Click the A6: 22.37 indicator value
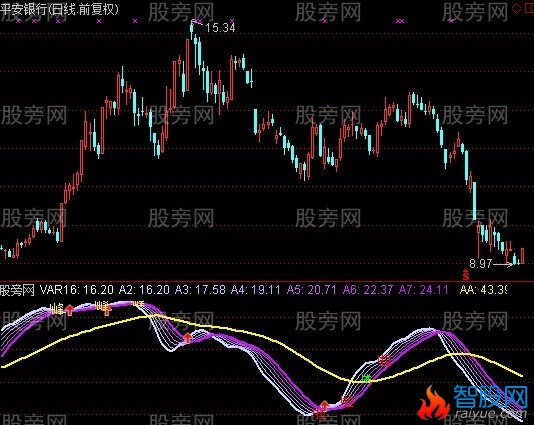This screenshot has width=534, height=425. click(367, 290)
